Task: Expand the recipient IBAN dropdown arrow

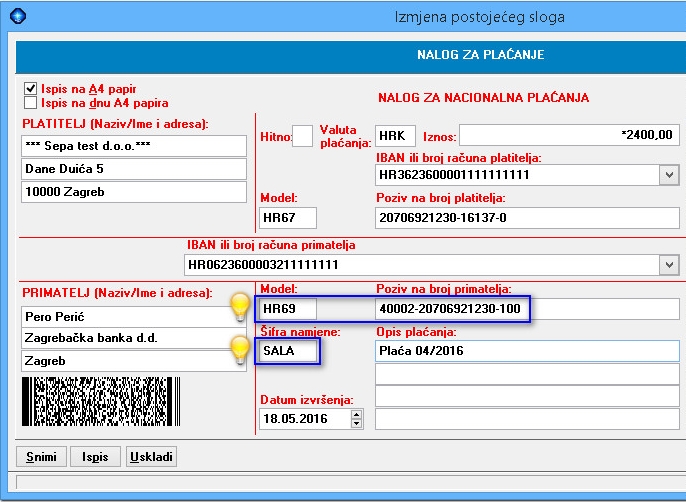Action: (669, 265)
